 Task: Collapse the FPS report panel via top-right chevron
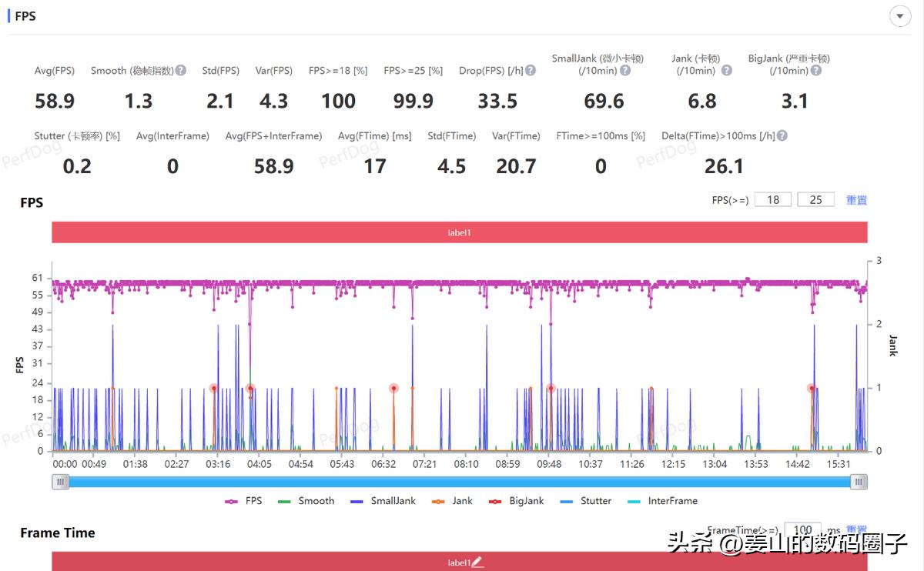(x=900, y=15)
